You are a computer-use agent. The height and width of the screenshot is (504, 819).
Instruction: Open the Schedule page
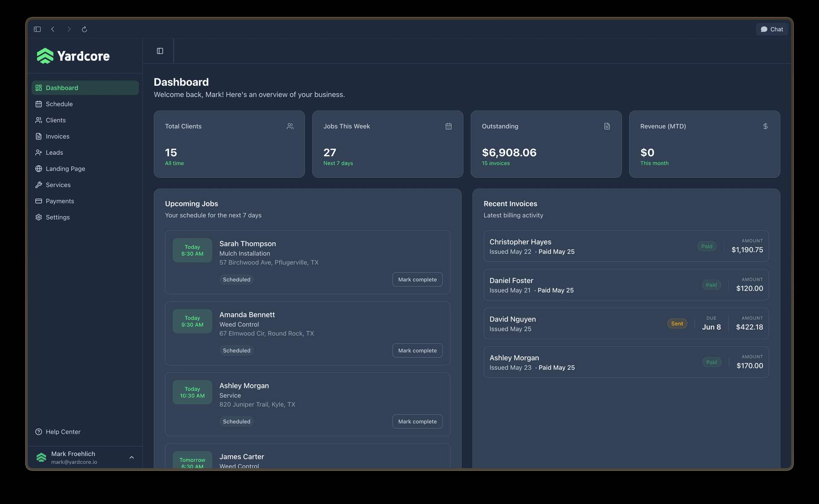click(x=85, y=104)
